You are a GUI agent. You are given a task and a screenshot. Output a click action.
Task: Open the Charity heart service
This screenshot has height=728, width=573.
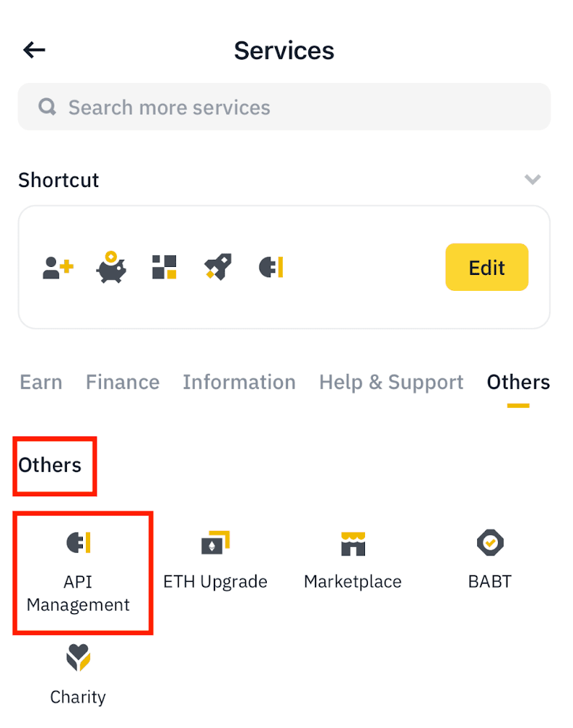[78, 675]
